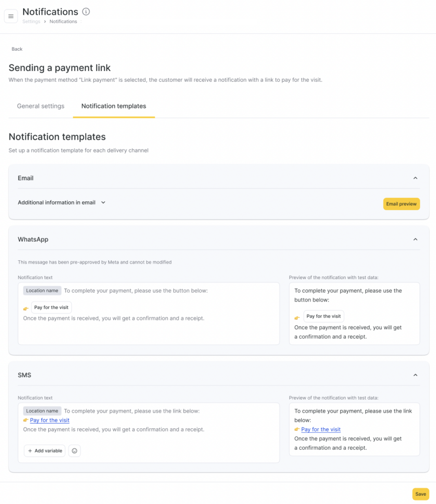436x504 pixels.
Task: Open the hamburger menu
Action: (11, 16)
